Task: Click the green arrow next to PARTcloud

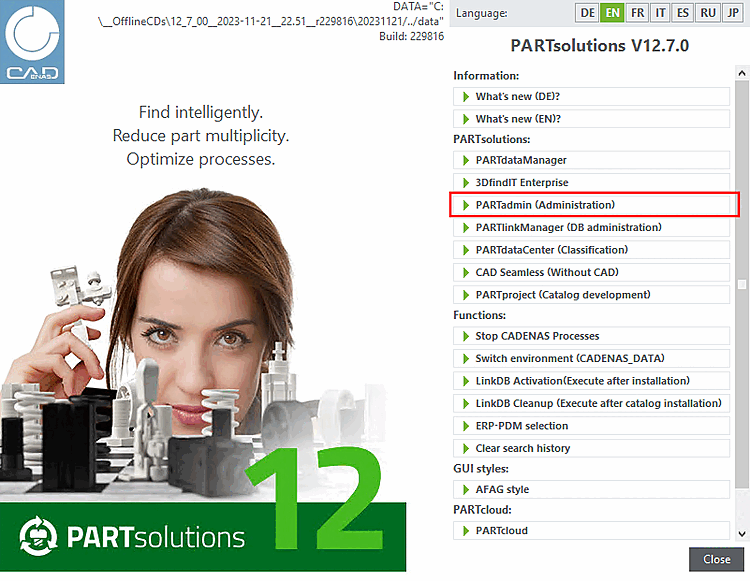Action: 466,531
